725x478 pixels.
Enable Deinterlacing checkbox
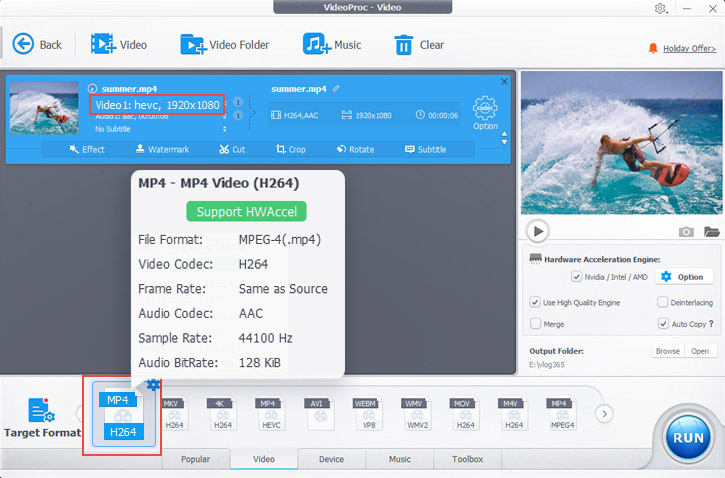pos(663,302)
